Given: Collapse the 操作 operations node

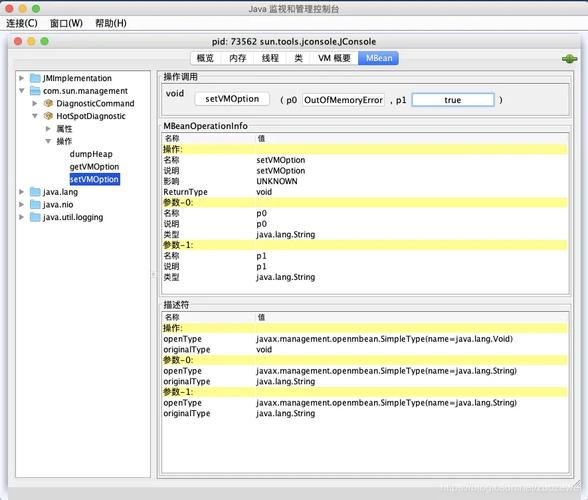Looking at the screenshot, I should (x=48, y=141).
